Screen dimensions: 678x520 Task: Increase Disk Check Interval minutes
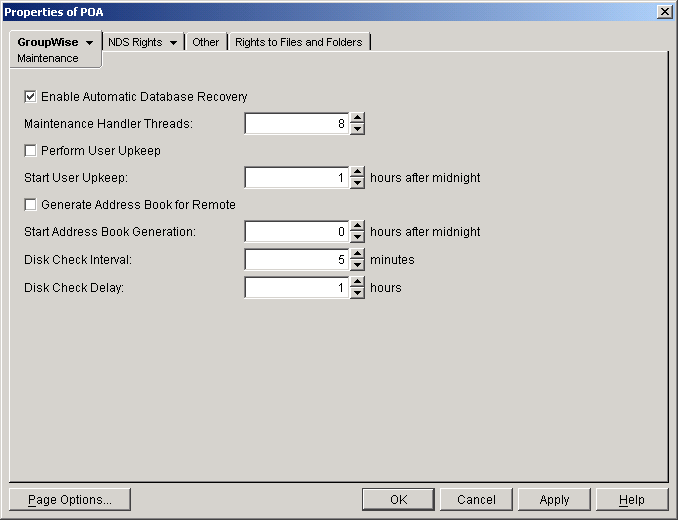point(357,254)
